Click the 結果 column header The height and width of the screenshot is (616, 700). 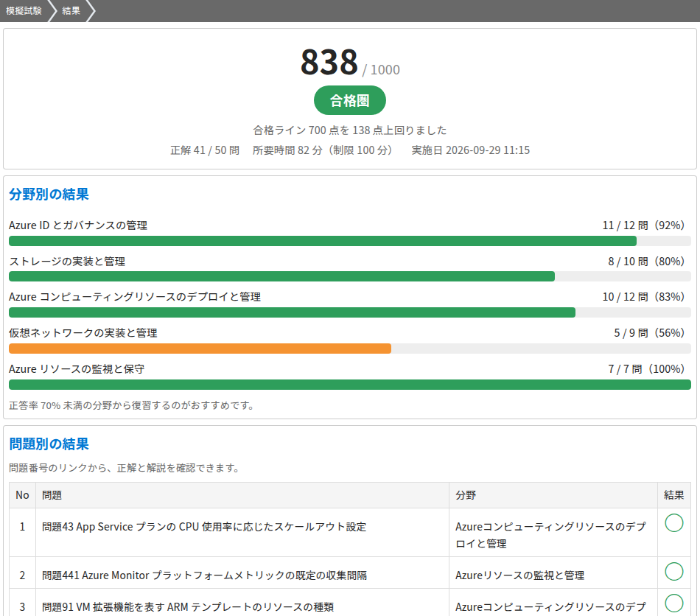tap(674, 495)
